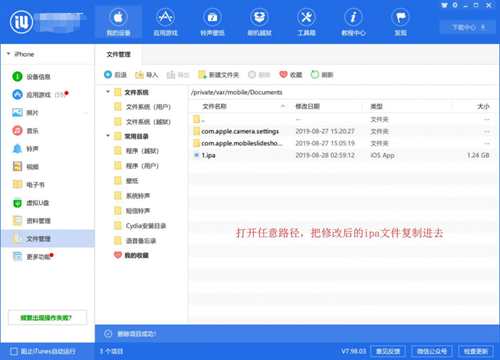Open the Apps & Games App Store icon
This screenshot has height=360, width=500.
tap(166, 22)
